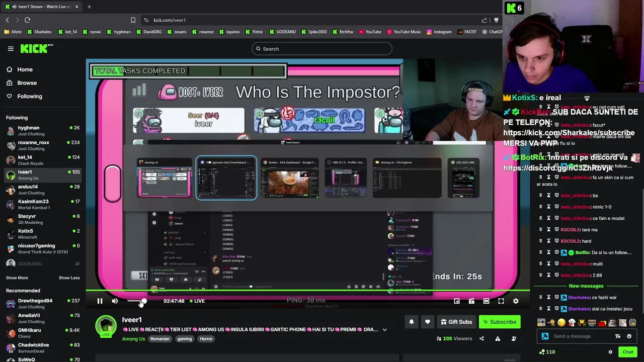The width and height of the screenshot is (644, 362).
Task: Open the FACEIT bookmark
Action: point(467,32)
